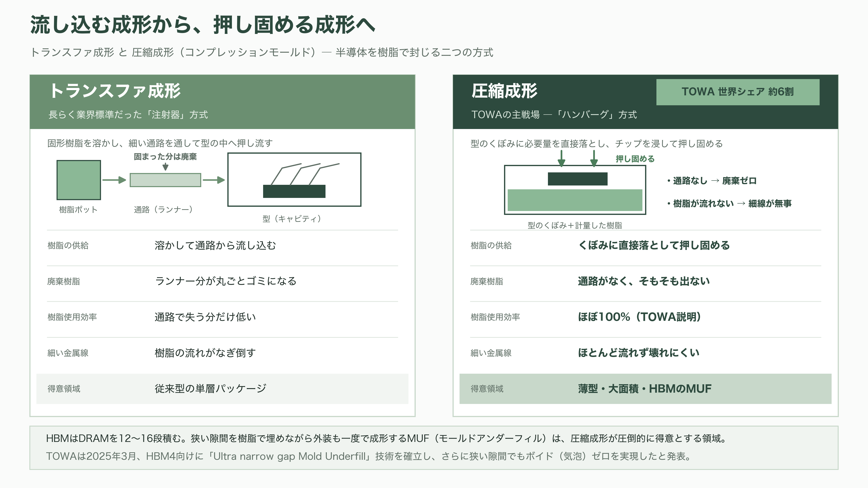Click the トランスファ成形 panel heading
Screen dimensions: 868x488
pyautogui.click(x=115, y=91)
